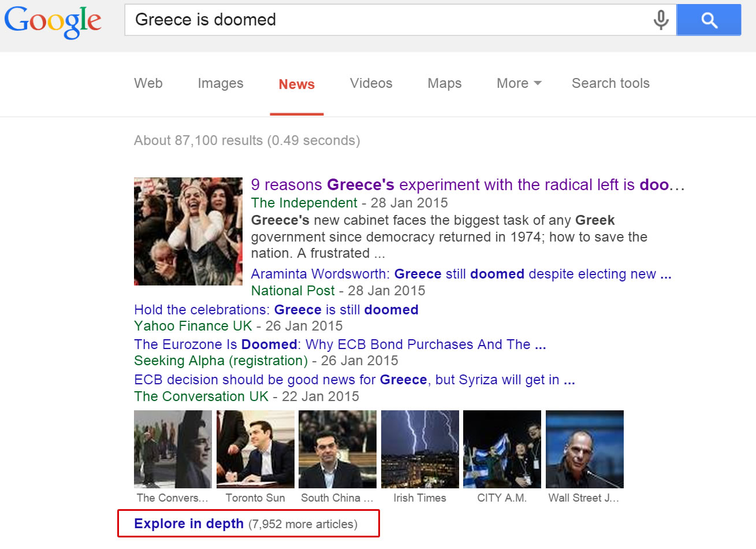
Task: Open Hold the celebrations Yahoo Finance article
Action: (x=276, y=310)
